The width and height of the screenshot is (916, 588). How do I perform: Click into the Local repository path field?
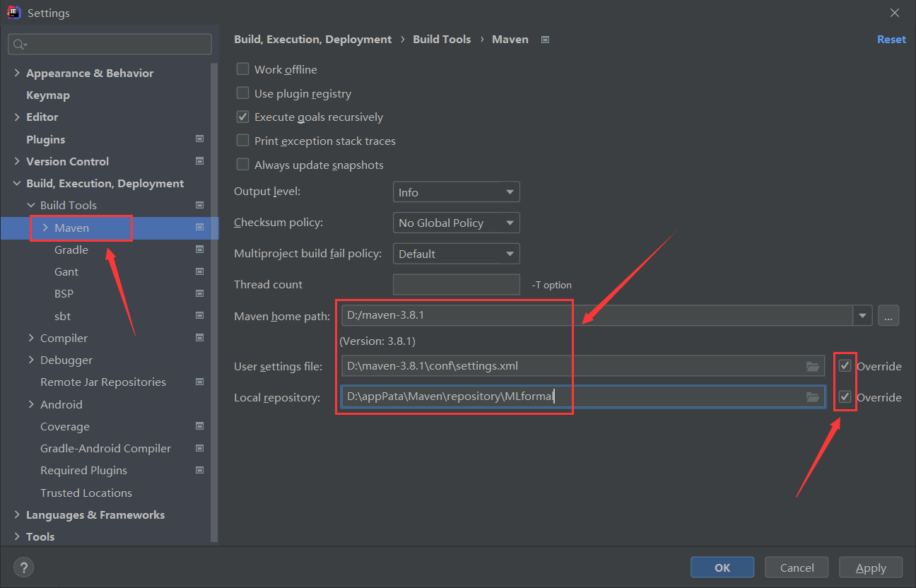[x=583, y=397]
